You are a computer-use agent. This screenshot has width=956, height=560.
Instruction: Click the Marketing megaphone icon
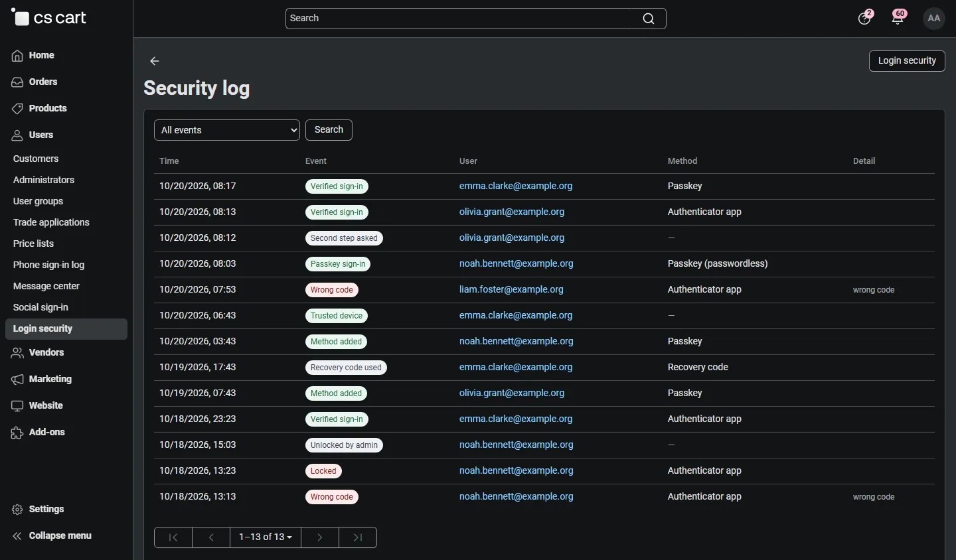tap(17, 380)
